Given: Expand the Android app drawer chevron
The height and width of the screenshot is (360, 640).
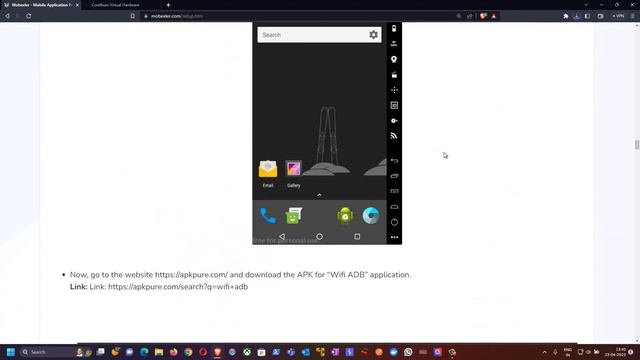Looking at the screenshot, I should point(319,195).
